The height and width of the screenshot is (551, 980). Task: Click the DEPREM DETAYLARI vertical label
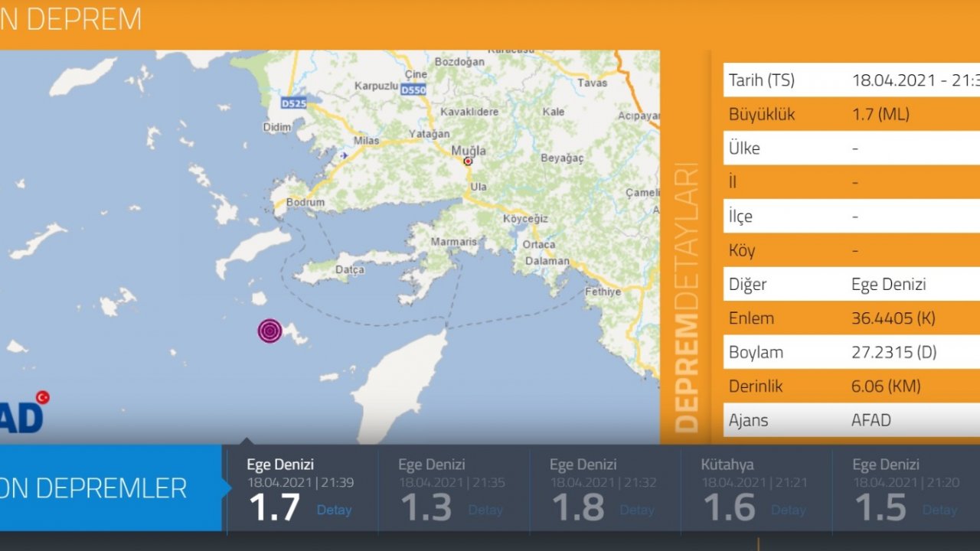[x=686, y=298]
